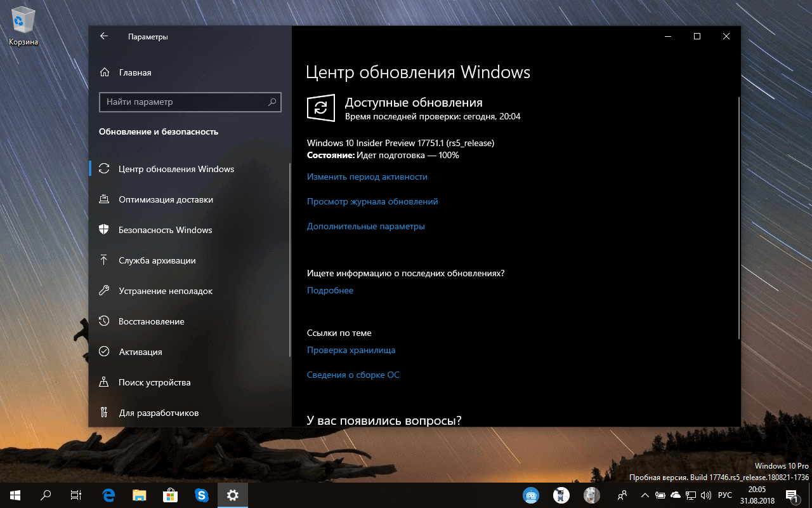Go back using the Settings back arrow
This screenshot has height=508, width=812.
[103, 36]
